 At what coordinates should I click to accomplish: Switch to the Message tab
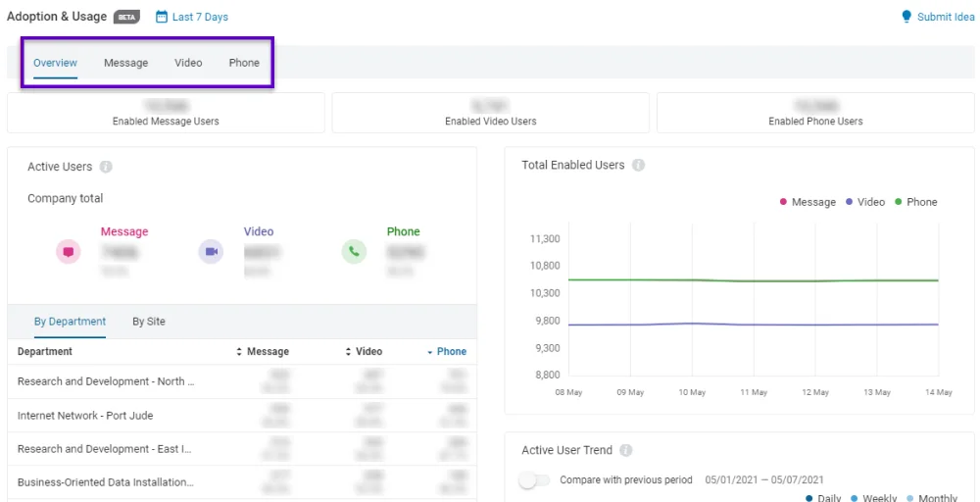pos(126,63)
